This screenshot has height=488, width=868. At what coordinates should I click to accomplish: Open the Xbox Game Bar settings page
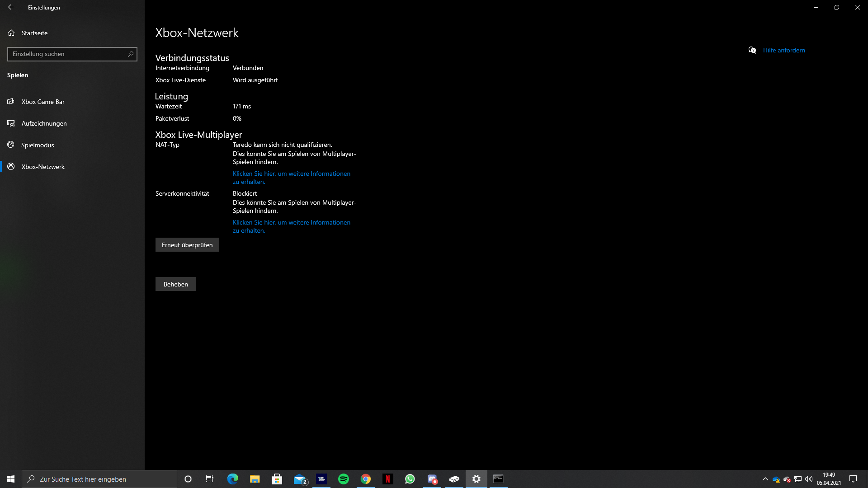[x=72, y=102]
